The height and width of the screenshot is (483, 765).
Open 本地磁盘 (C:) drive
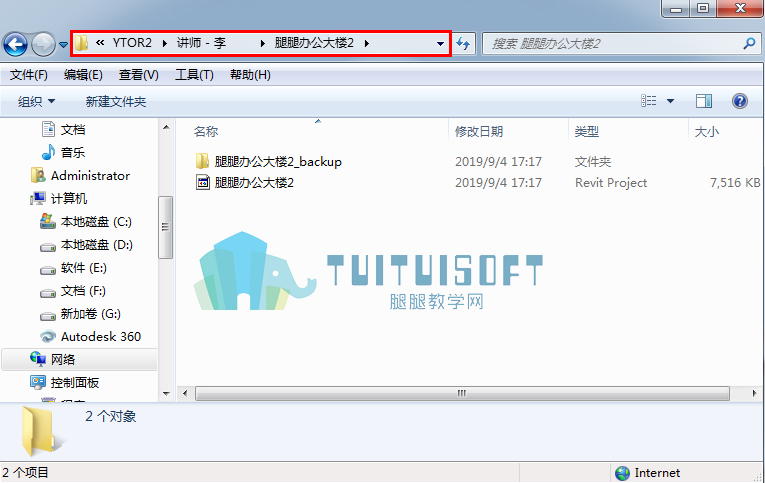pyautogui.click(x=96, y=221)
